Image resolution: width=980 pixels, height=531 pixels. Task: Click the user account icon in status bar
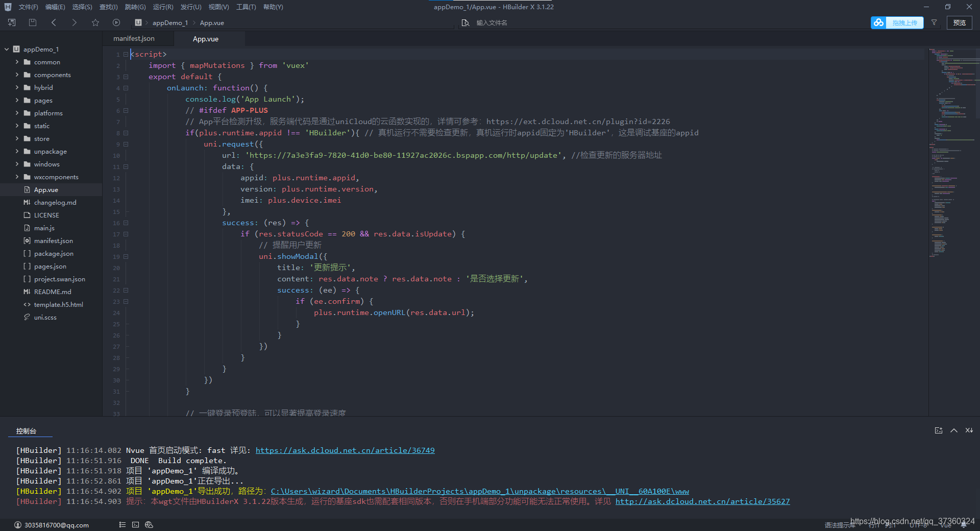pyautogui.click(x=18, y=525)
